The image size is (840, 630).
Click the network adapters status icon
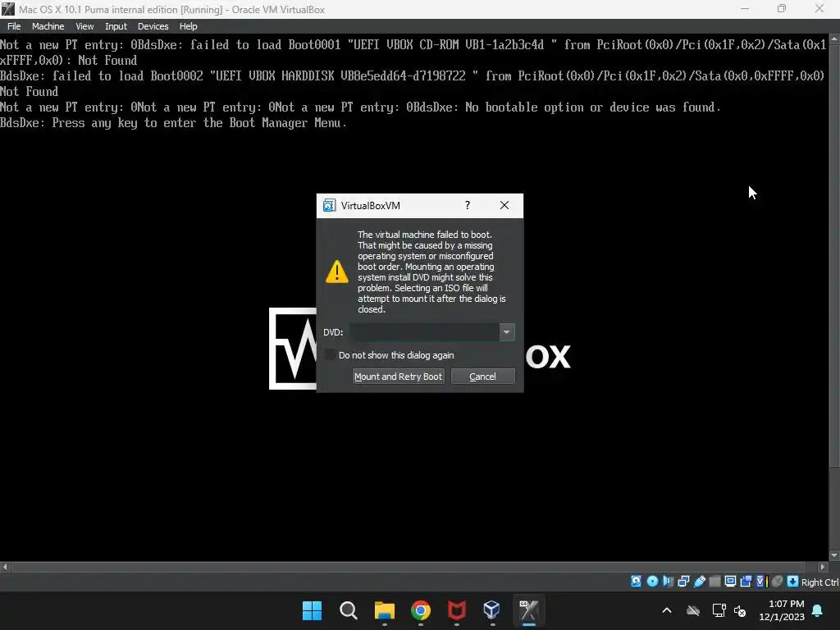pyautogui.click(x=683, y=582)
